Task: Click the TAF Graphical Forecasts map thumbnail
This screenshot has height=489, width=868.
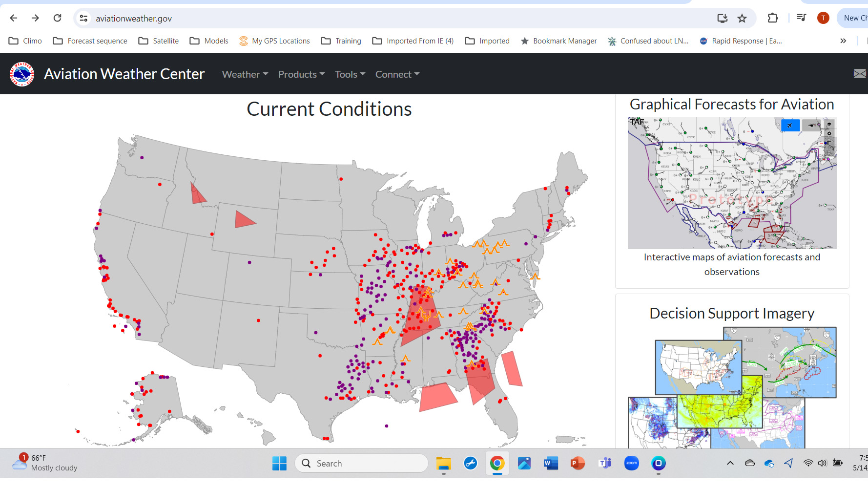Action: pyautogui.click(x=732, y=183)
